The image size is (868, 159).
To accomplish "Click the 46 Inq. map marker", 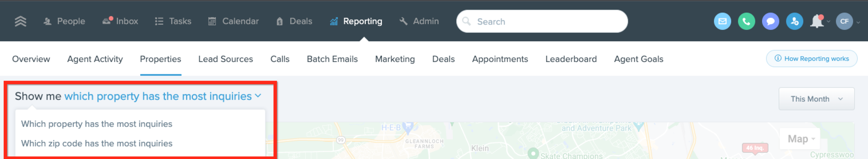I will coord(755,148).
